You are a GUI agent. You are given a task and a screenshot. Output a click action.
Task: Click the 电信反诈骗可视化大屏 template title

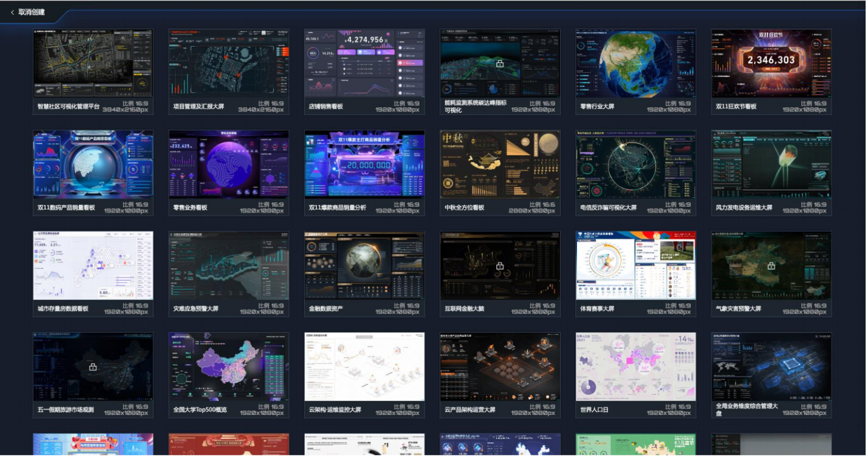pos(609,208)
